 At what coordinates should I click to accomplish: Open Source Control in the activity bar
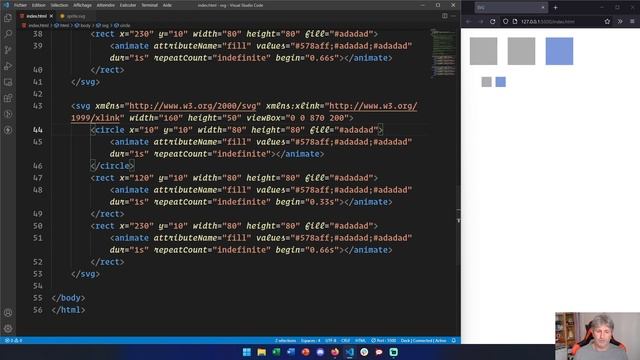[x=8, y=50]
